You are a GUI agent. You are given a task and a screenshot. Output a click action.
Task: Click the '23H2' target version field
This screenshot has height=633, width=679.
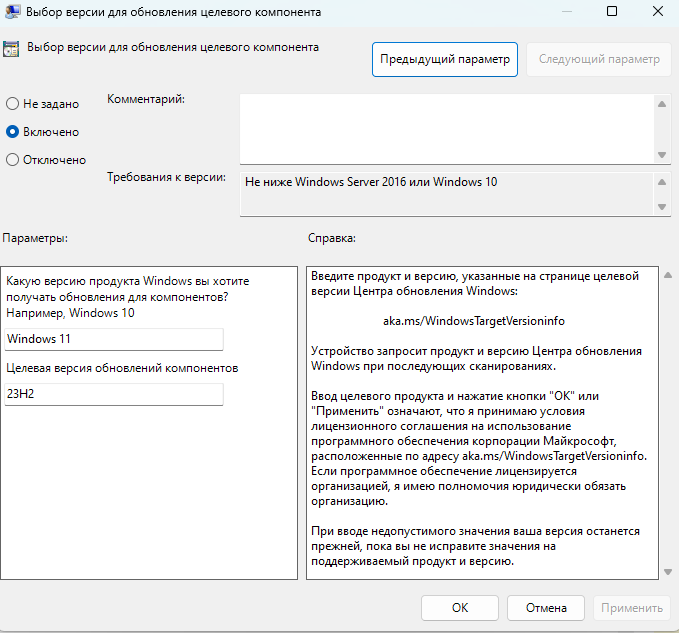pos(114,394)
